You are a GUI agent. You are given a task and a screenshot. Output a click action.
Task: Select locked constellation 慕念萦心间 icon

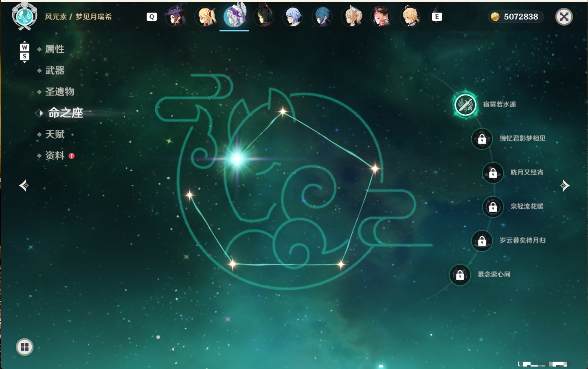click(x=460, y=275)
